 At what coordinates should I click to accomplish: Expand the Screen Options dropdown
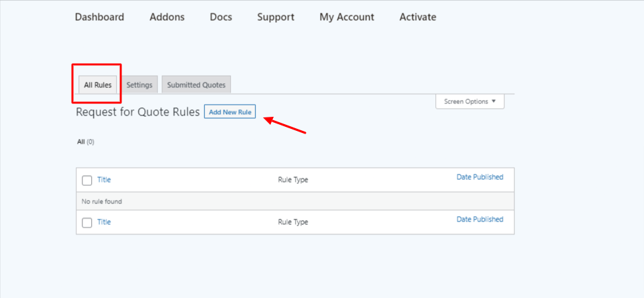pos(470,101)
